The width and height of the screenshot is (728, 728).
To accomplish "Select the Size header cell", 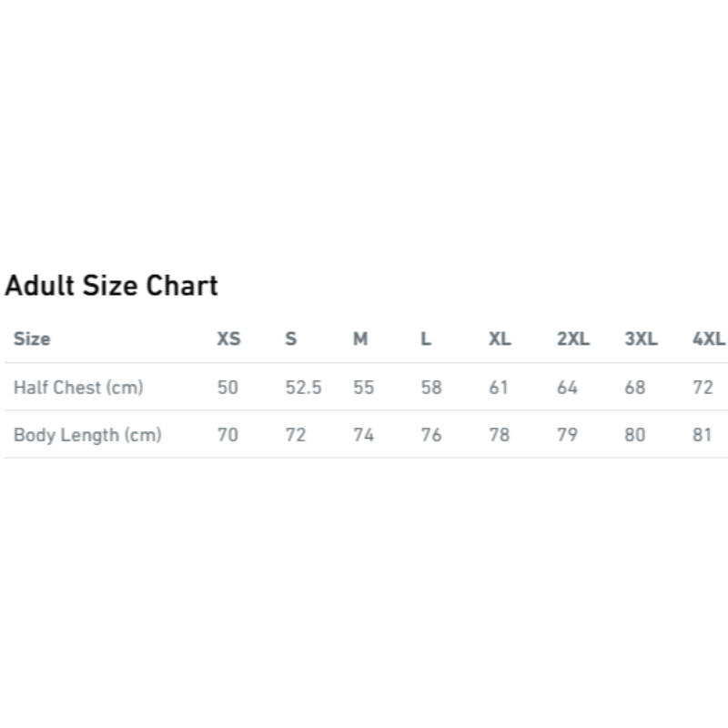I will point(32,339).
